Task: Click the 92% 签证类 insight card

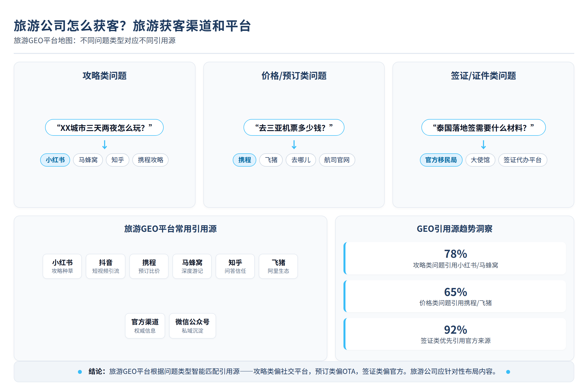Action: pyautogui.click(x=455, y=334)
